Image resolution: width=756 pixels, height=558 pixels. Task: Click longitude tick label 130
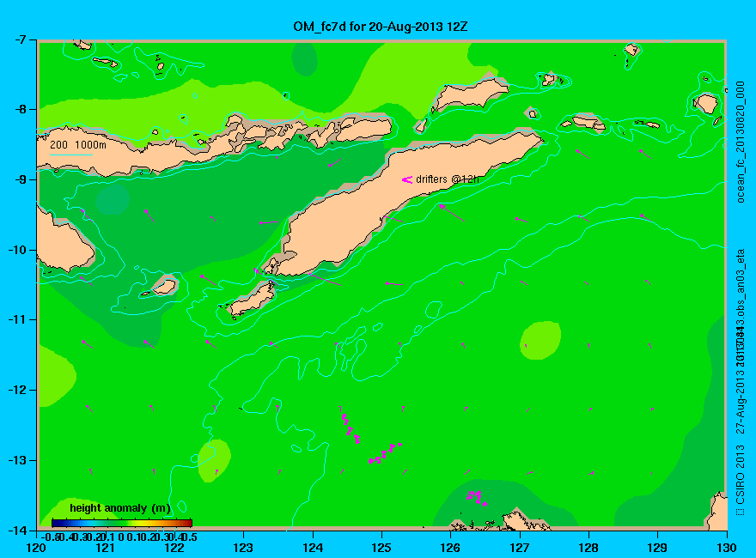(x=727, y=548)
